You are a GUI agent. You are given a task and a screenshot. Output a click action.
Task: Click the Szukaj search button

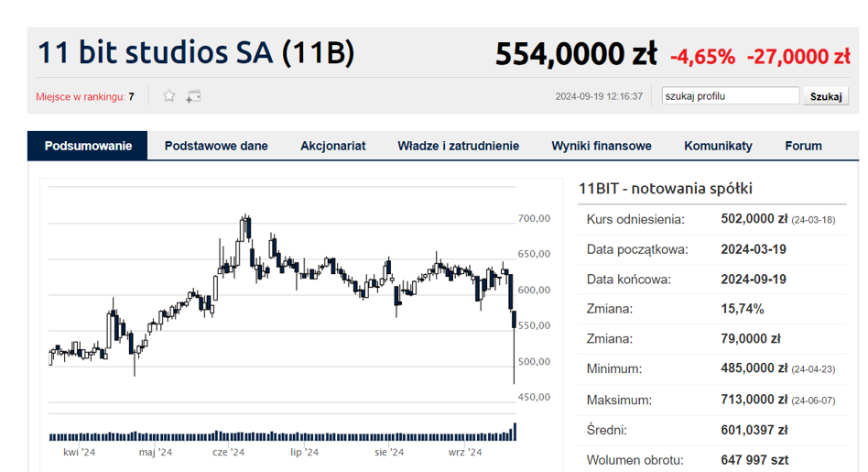[826, 96]
